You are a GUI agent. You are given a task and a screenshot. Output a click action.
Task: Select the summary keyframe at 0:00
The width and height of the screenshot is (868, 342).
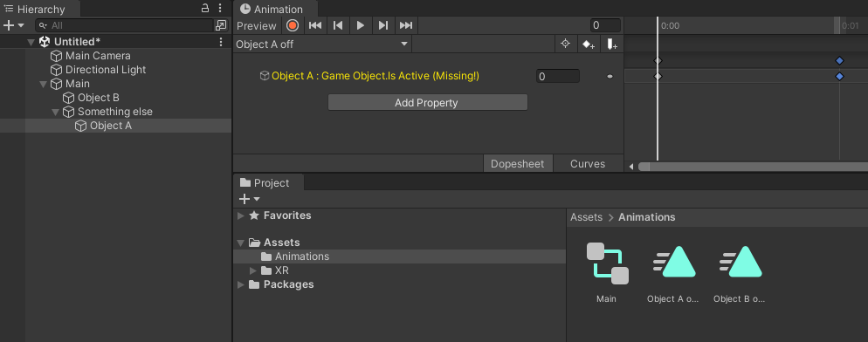[658, 61]
